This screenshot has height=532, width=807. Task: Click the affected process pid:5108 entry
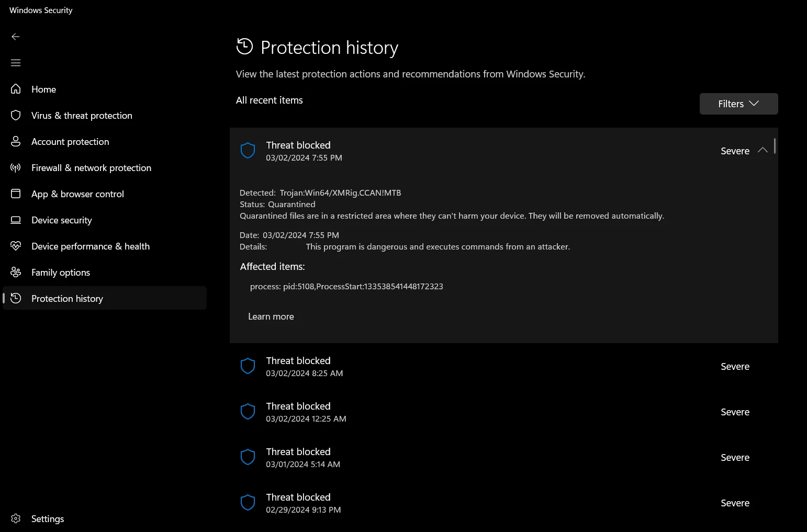346,286
